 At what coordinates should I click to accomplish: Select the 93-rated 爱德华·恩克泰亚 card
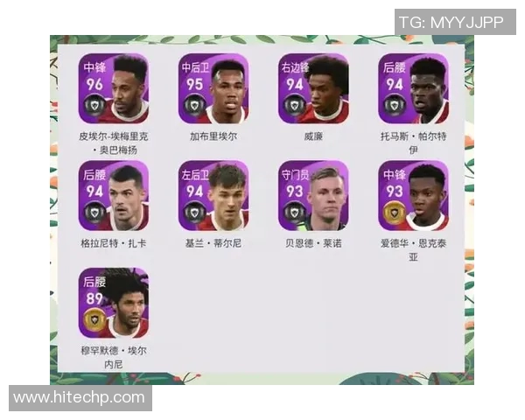(414, 196)
